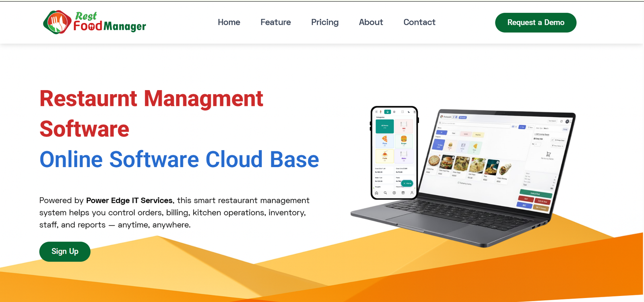
Task: Click the Request a Demo button
Action: pos(536,23)
